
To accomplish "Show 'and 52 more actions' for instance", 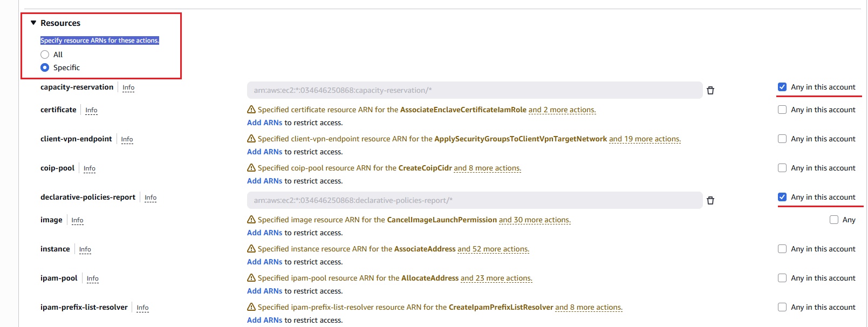I will [493, 249].
